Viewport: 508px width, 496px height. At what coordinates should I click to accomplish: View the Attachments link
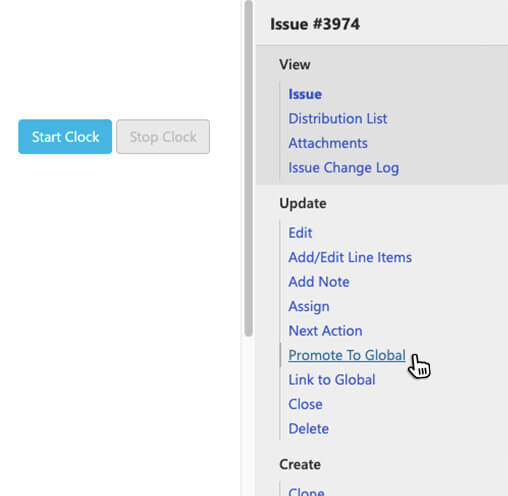point(328,143)
